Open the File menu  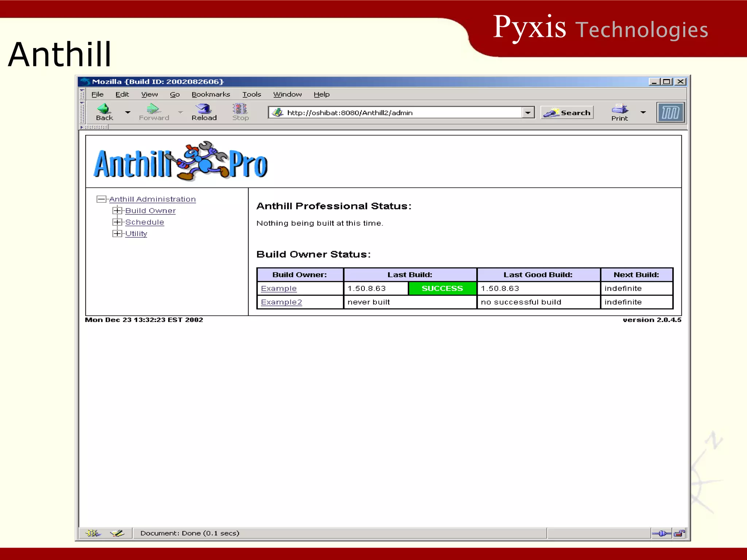click(97, 94)
